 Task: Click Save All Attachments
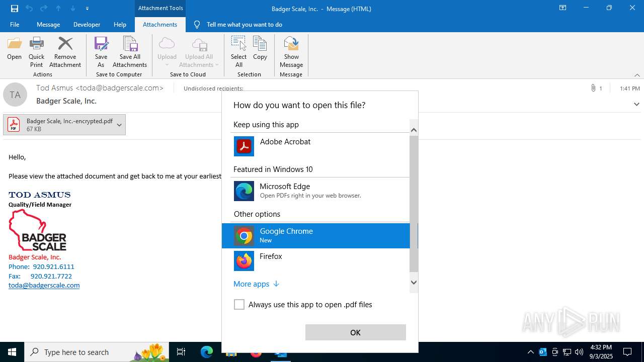[130, 52]
